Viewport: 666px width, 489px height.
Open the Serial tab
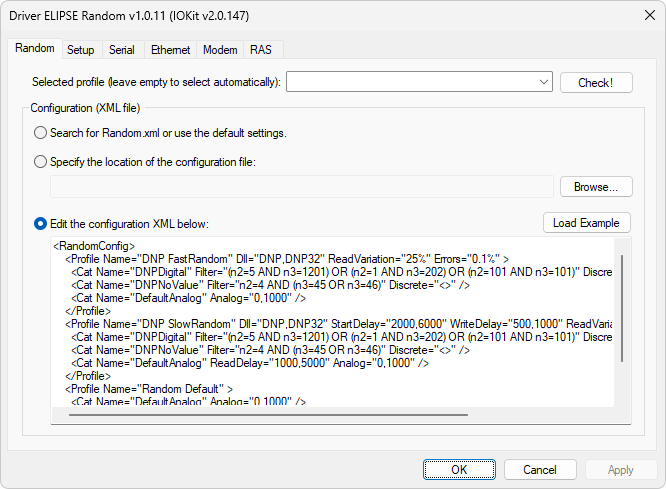pyautogui.click(x=121, y=50)
